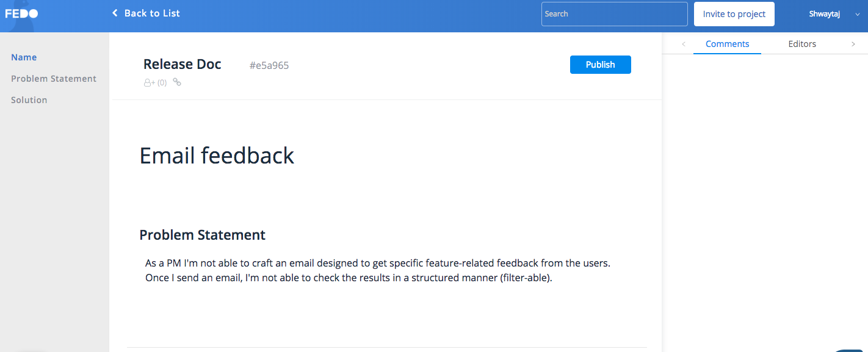Viewport: 868px width, 352px height.
Task: Click the paragraph starting 'As a PM'
Action: [378, 270]
